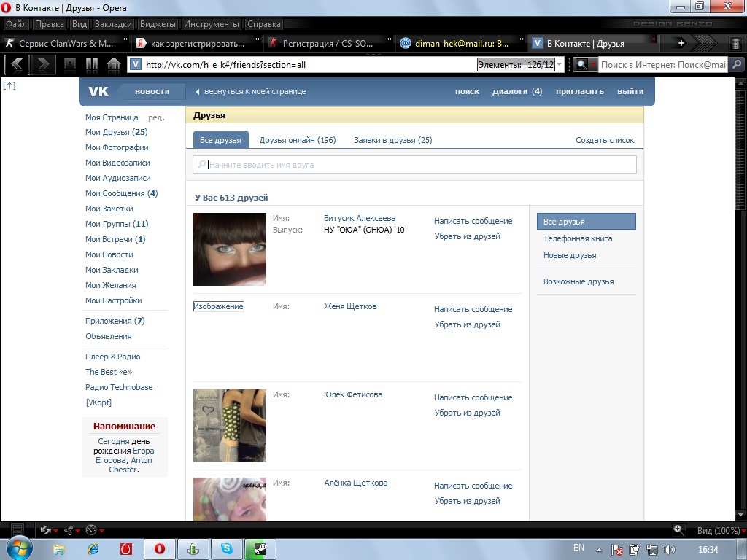Click вернуться к моей странице link
Screen dimensions: 747x560
pos(255,91)
